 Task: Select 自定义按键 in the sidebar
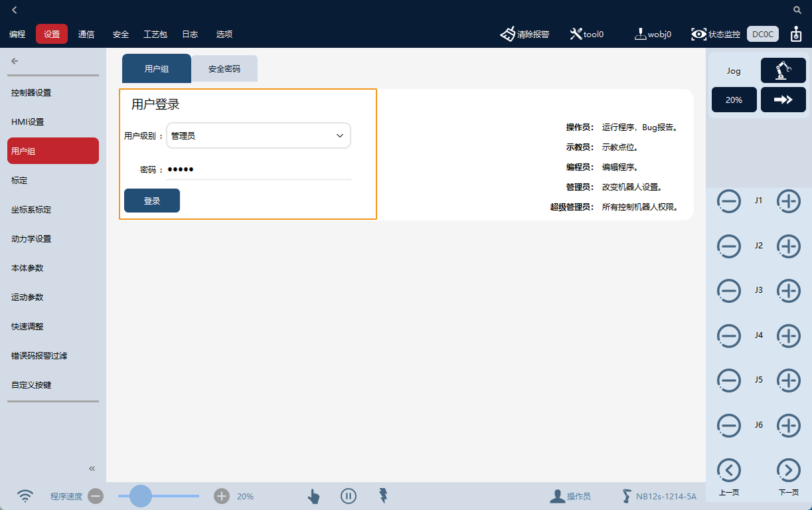(53, 385)
